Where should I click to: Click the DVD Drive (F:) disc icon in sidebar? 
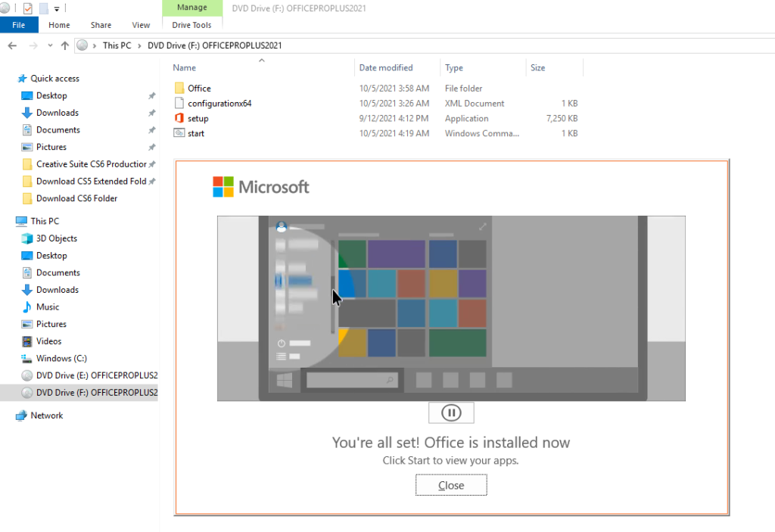tap(27, 393)
